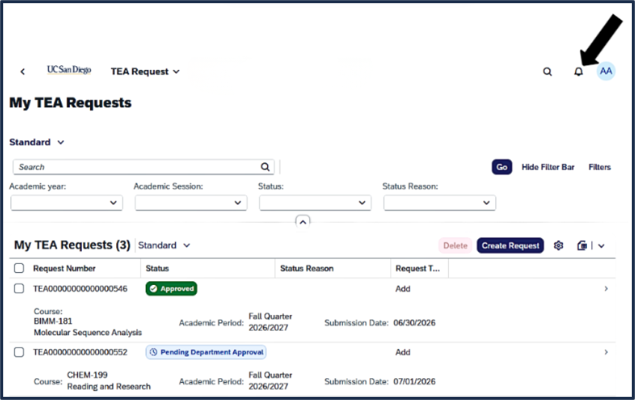Click the Pending Department Approval badge
635x400 pixels.
click(x=206, y=352)
